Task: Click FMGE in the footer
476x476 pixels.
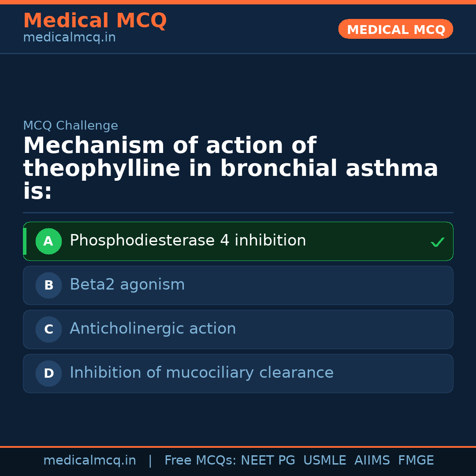Action: 416,461
